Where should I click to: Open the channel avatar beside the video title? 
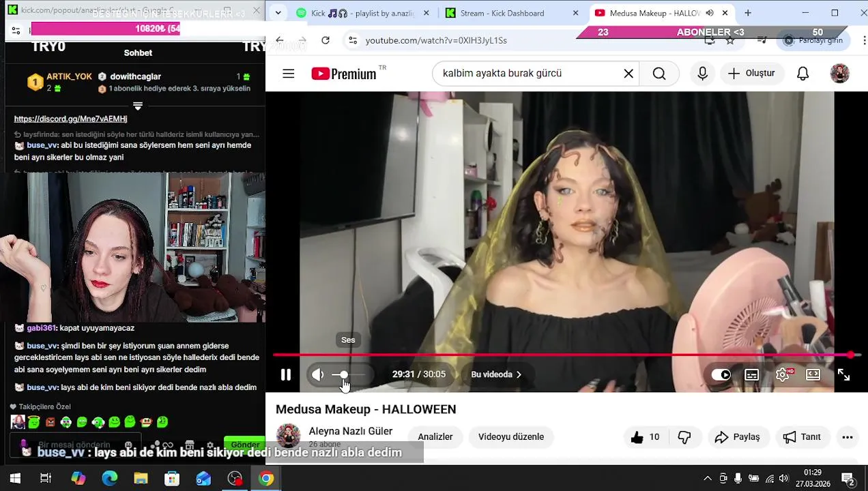(x=288, y=436)
